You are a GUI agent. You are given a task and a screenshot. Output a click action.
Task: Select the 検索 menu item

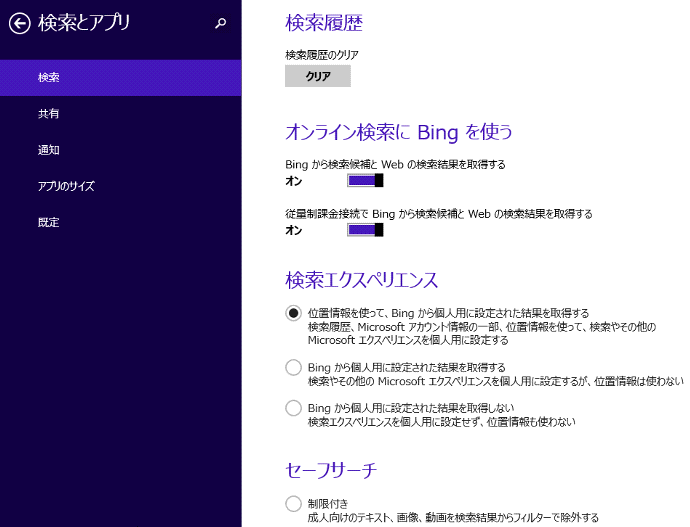(x=121, y=78)
